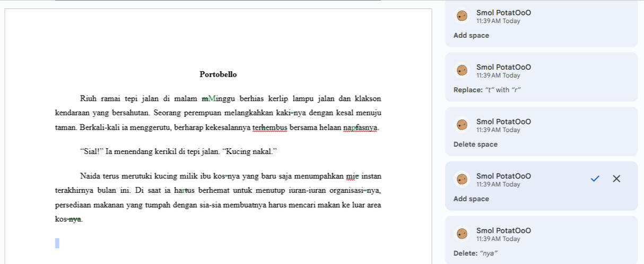Click the underlined word "napfasnya"
This screenshot has height=264, width=644.
point(360,128)
